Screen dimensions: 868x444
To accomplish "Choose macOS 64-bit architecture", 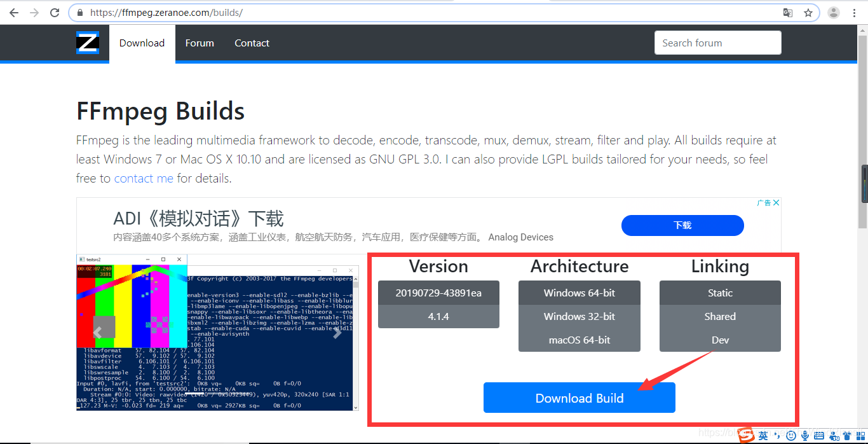I will point(580,340).
